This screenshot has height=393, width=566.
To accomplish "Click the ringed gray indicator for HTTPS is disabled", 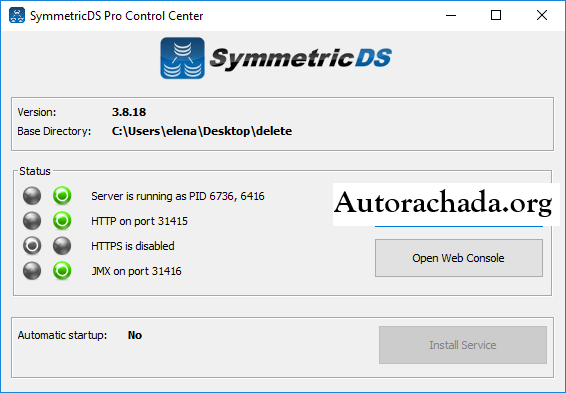I will [32, 246].
